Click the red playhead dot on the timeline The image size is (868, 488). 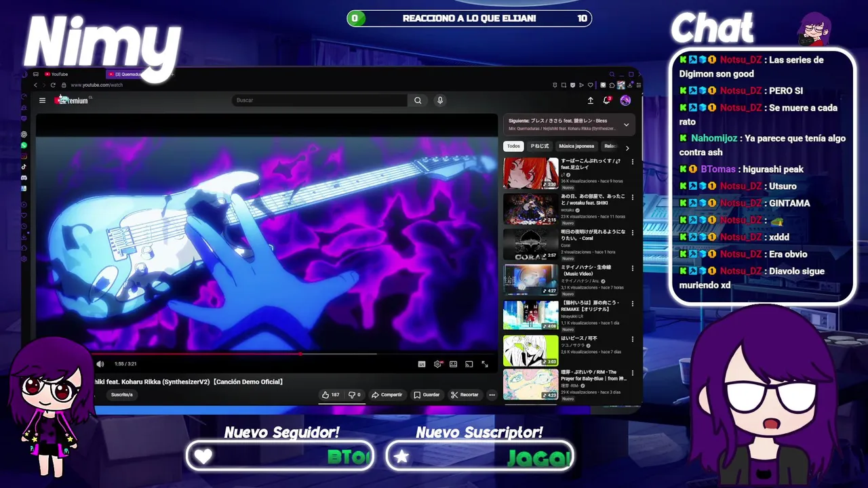[300, 354]
